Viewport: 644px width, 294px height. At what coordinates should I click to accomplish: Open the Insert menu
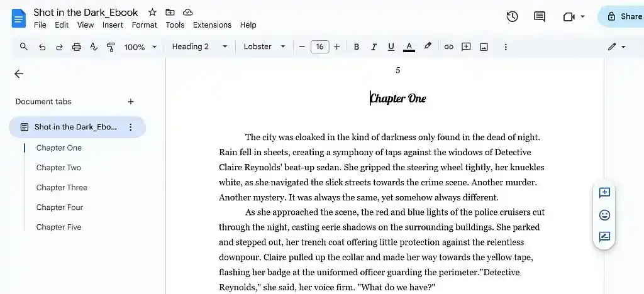tap(113, 25)
